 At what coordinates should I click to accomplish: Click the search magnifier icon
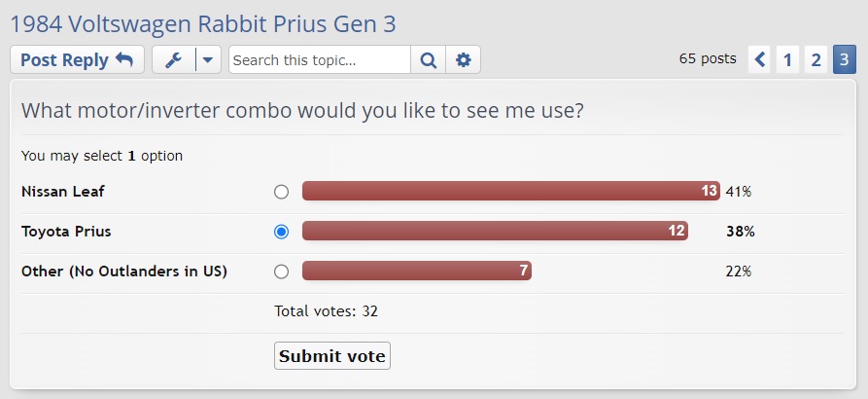[428, 60]
